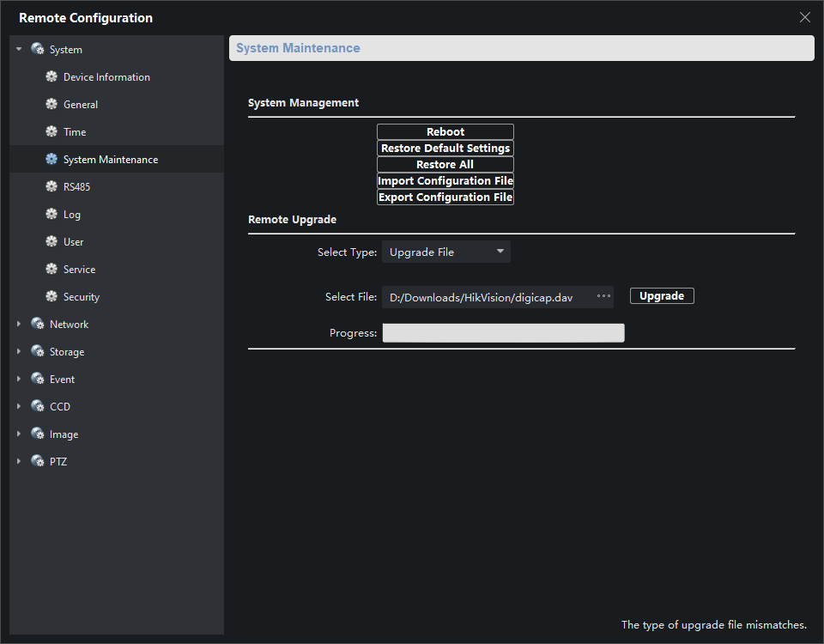824x644 pixels.
Task: Click the gear icon next to User
Action: pos(51,242)
